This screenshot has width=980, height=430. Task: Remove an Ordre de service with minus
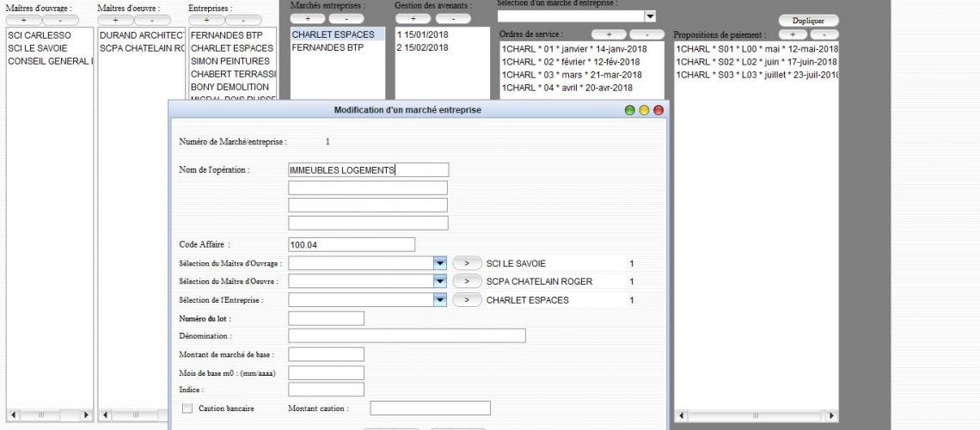(646, 34)
